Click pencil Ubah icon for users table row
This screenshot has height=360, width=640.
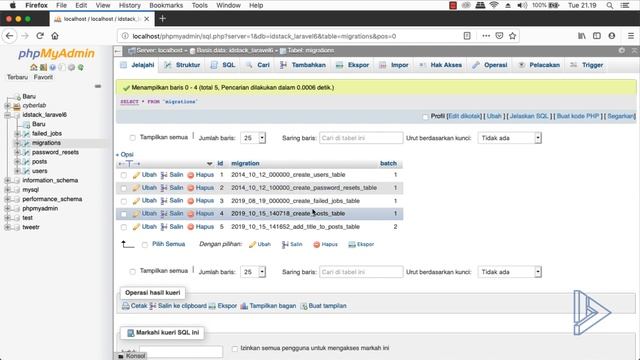tap(136, 175)
